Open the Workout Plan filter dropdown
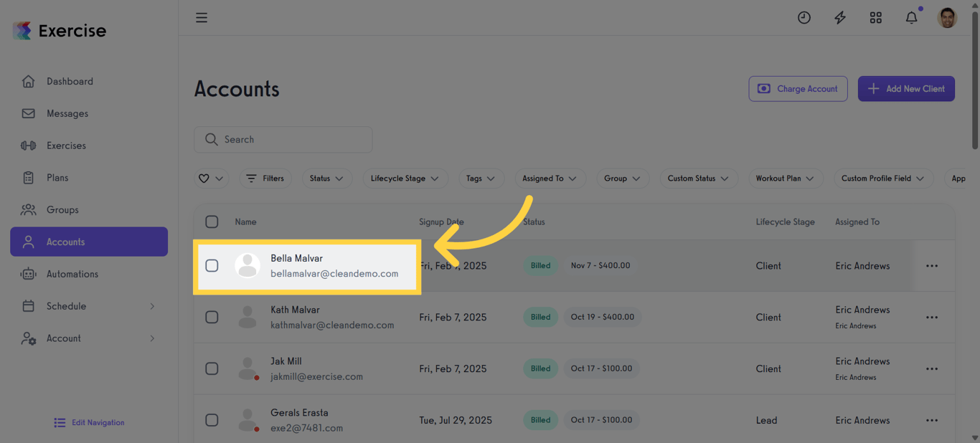 786,178
